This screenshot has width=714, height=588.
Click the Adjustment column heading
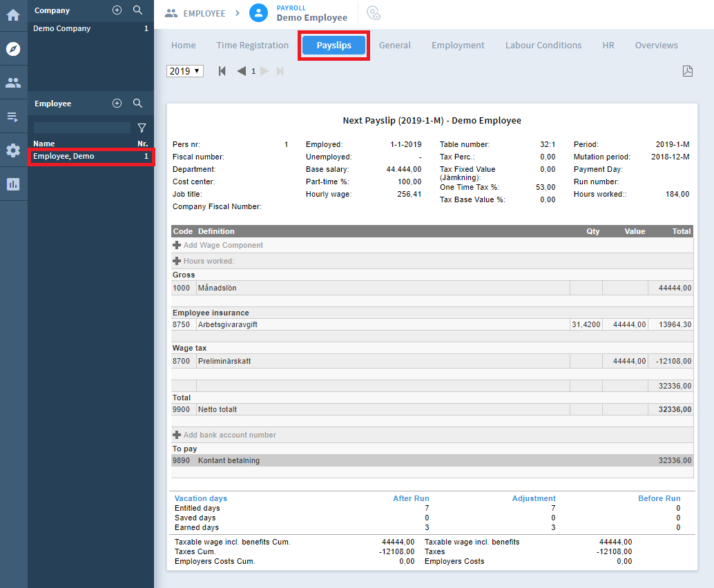534,498
